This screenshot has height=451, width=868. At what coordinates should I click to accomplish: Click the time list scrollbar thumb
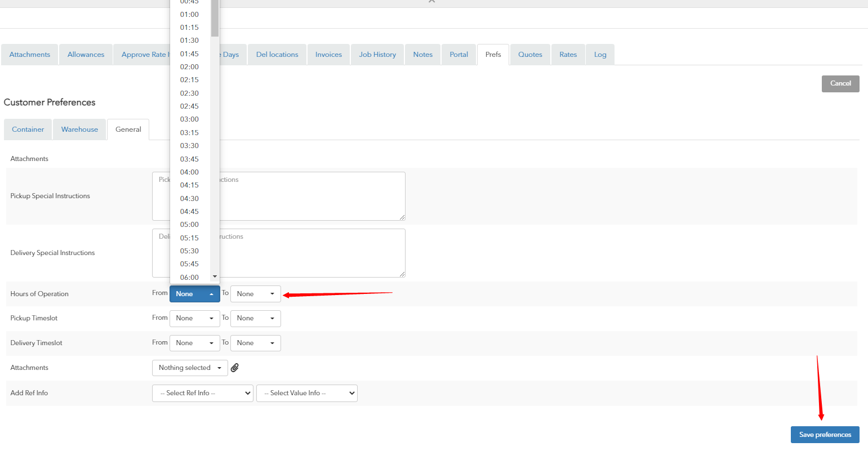tap(215, 18)
